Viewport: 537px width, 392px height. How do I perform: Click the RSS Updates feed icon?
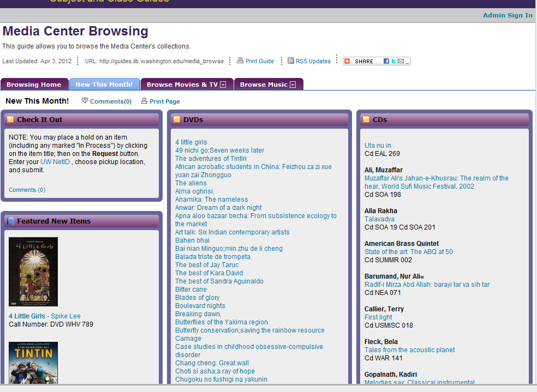(291, 61)
